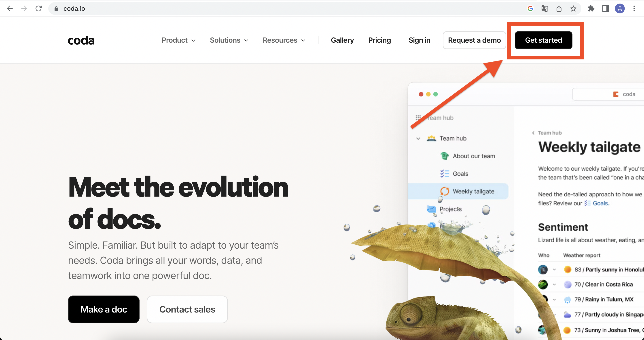Expand the Product dropdown menu
This screenshot has height=340, width=644.
pyautogui.click(x=178, y=40)
